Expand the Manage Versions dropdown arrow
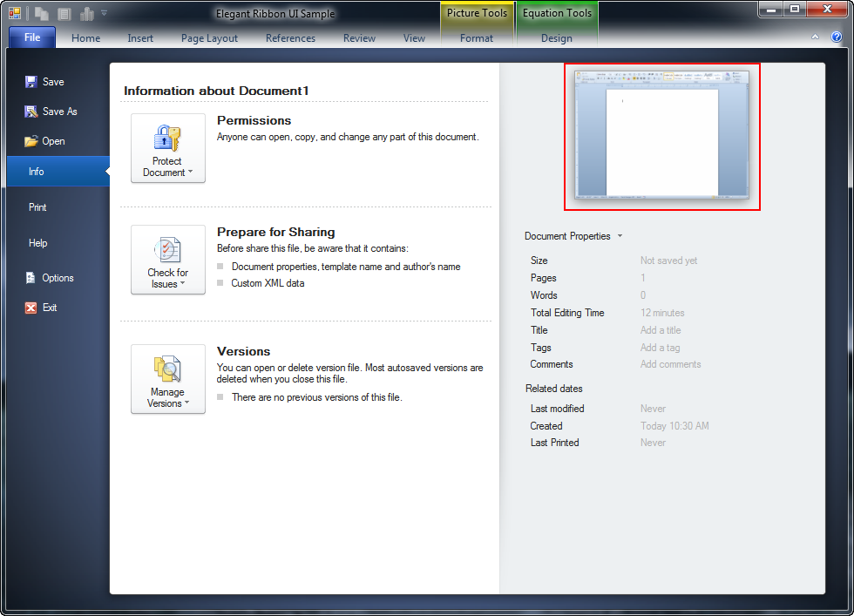Viewport: 854px width, 616px height. coord(186,403)
